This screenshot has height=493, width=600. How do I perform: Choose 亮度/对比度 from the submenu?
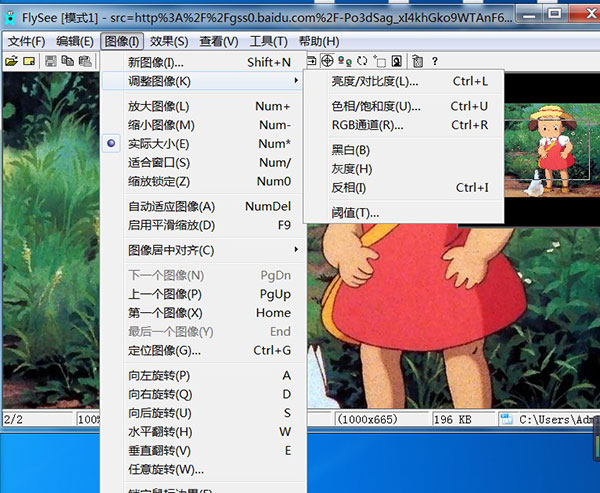click(375, 81)
